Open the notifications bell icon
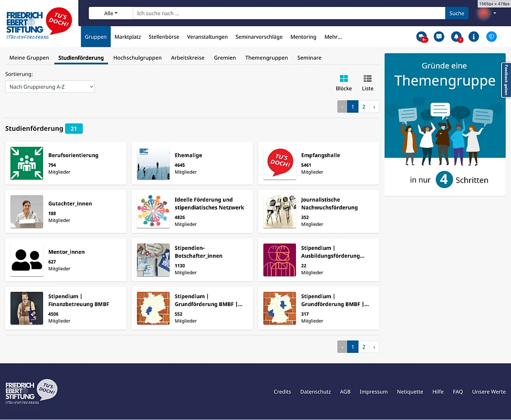Image resolution: width=511 pixels, height=420 pixels. pos(456,37)
